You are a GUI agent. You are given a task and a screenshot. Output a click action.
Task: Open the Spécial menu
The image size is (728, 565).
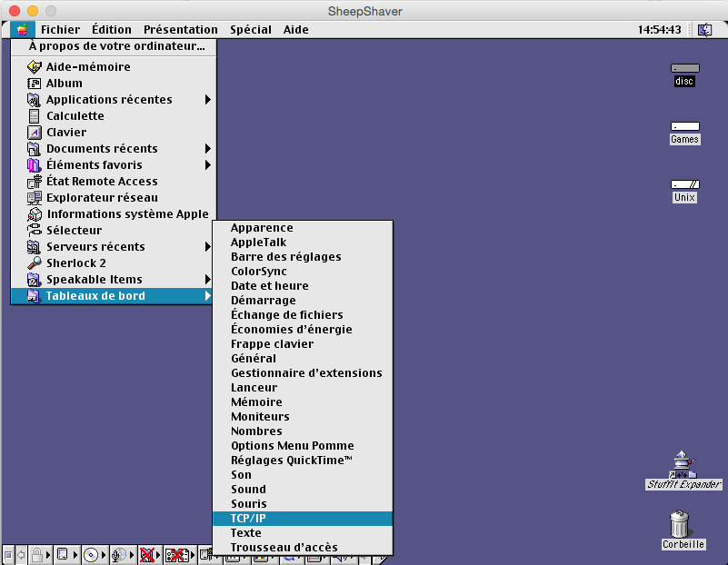(x=251, y=30)
